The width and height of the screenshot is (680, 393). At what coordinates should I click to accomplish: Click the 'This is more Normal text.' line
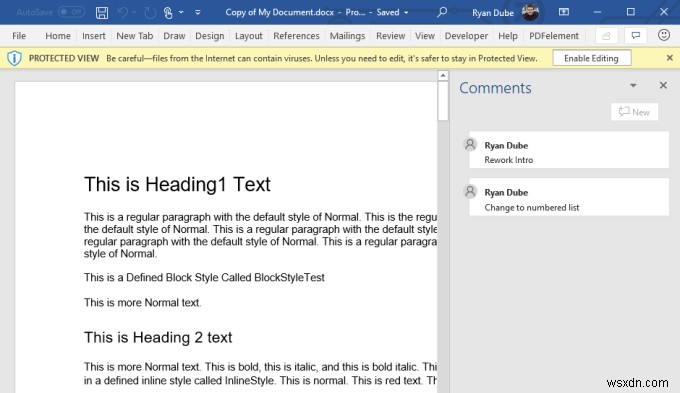142,303
